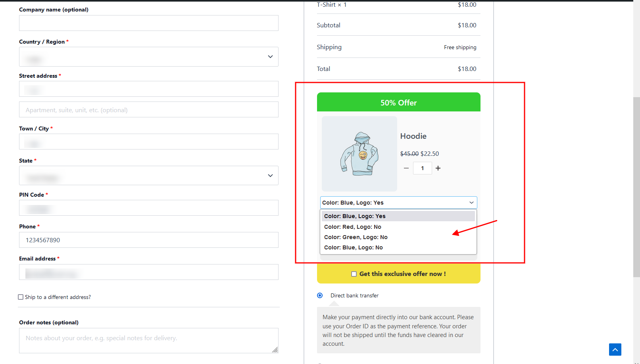The image size is (640, 364).
Task: Tick 'Ship to a different address' checkbox
Action: (x=21, y=297)
